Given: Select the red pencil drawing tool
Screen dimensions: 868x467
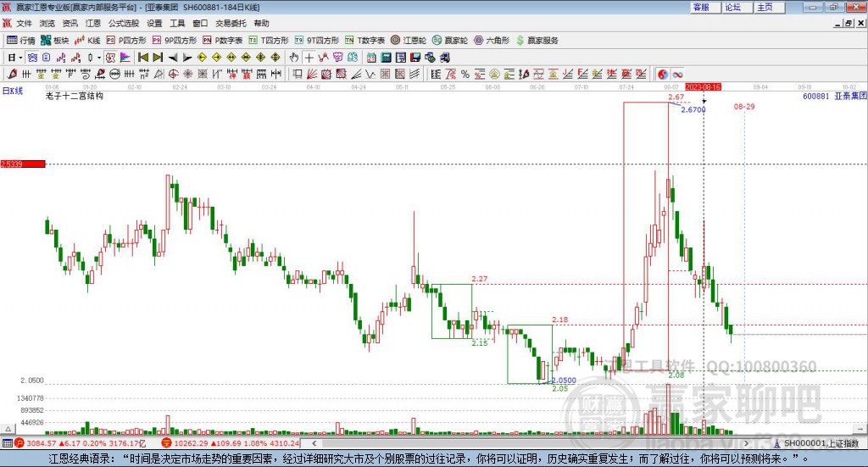Looking at the screenshot, I should pyautogui.click(x=12, y=74).
